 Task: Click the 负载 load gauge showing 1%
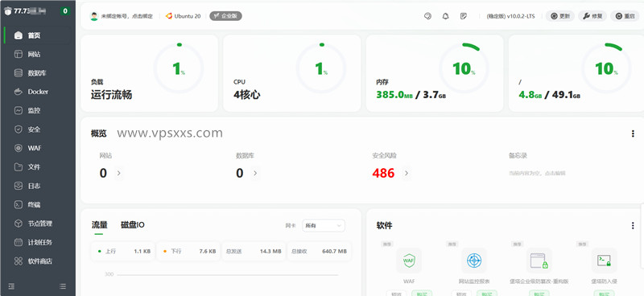179,68
